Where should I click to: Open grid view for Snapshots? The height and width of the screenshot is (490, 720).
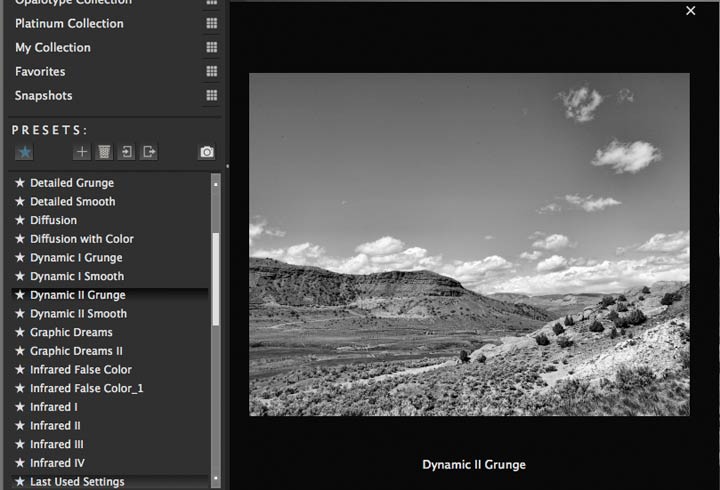(212, 95)
